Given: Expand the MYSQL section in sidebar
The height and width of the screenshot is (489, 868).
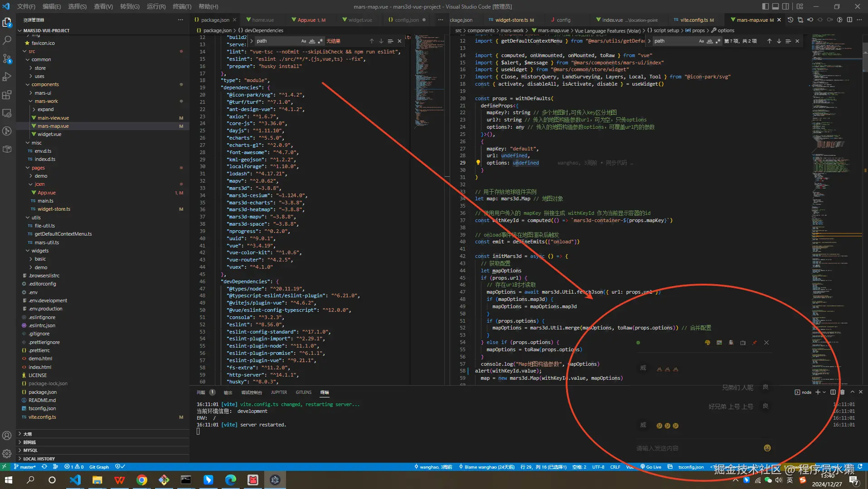Looking at the screenshot, I should [30, 450].
